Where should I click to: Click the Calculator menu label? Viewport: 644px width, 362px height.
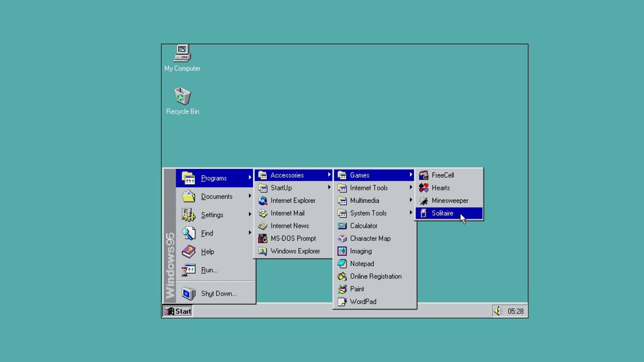point(364,226)
